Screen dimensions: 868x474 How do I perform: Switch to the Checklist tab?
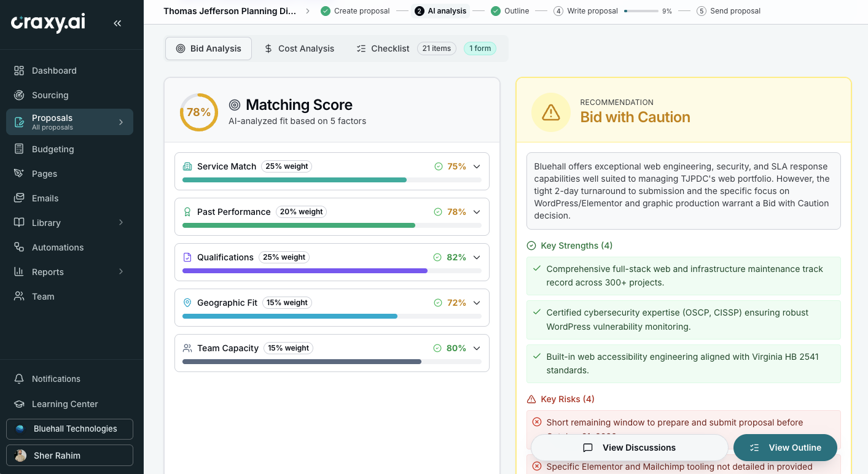383,49
